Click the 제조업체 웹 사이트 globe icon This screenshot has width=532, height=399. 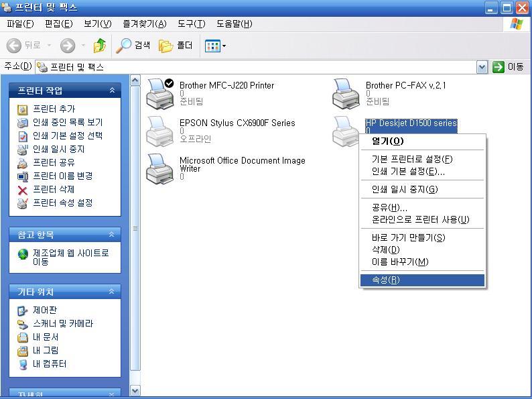tap(23, 254)
